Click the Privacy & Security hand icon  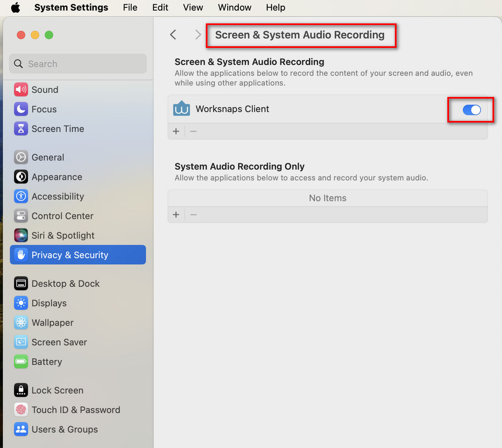click(21, 255)
